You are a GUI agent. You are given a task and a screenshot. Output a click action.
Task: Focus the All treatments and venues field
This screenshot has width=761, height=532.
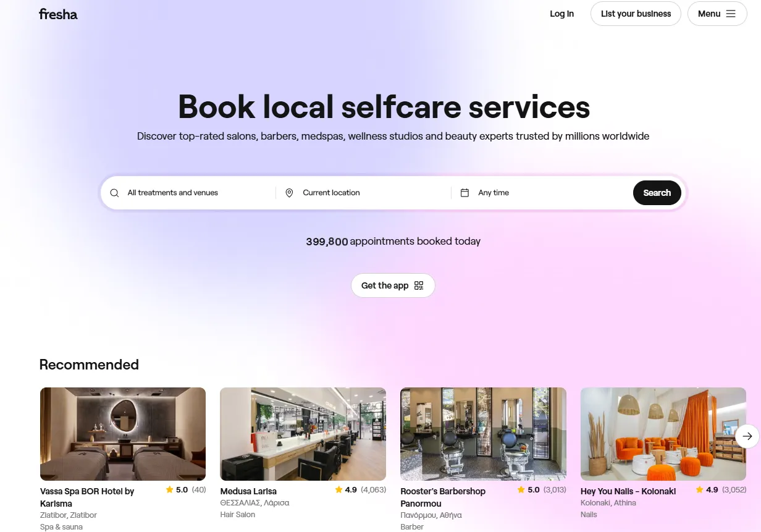(x=190, y=193)
